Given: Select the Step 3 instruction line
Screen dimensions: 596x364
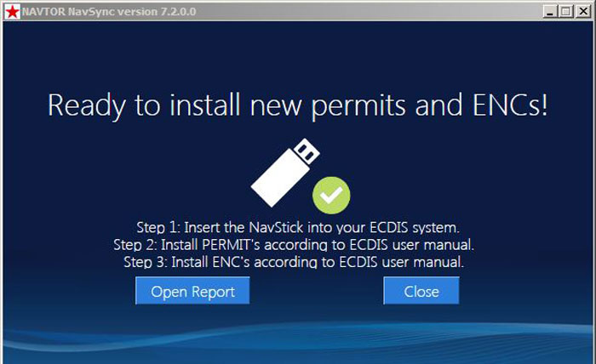Looking at the screenshot, I should (294, 262).
